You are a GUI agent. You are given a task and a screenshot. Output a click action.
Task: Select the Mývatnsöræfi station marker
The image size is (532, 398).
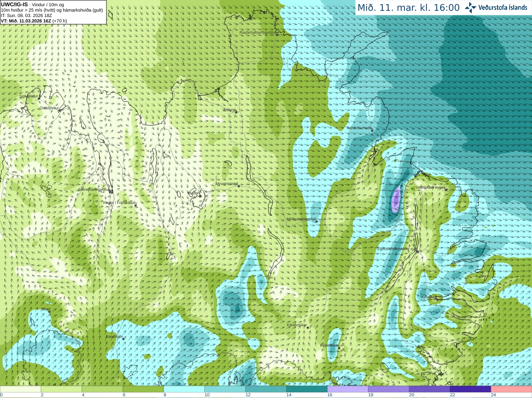(239, 186)
